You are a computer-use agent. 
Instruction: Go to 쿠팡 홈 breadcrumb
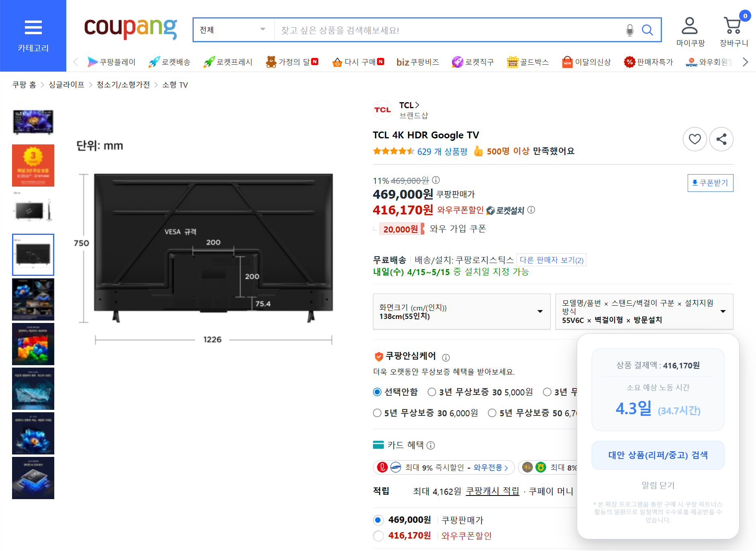click(24, 84)
